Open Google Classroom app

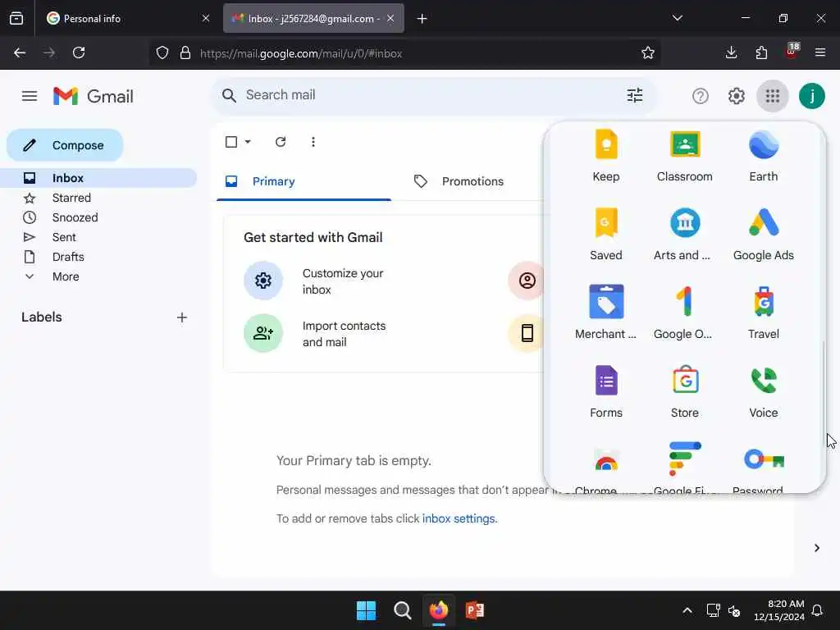pos(685,155)
